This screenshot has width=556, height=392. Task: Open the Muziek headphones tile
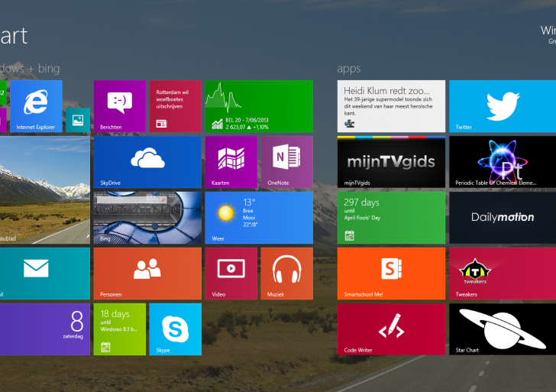coord(286,273)
